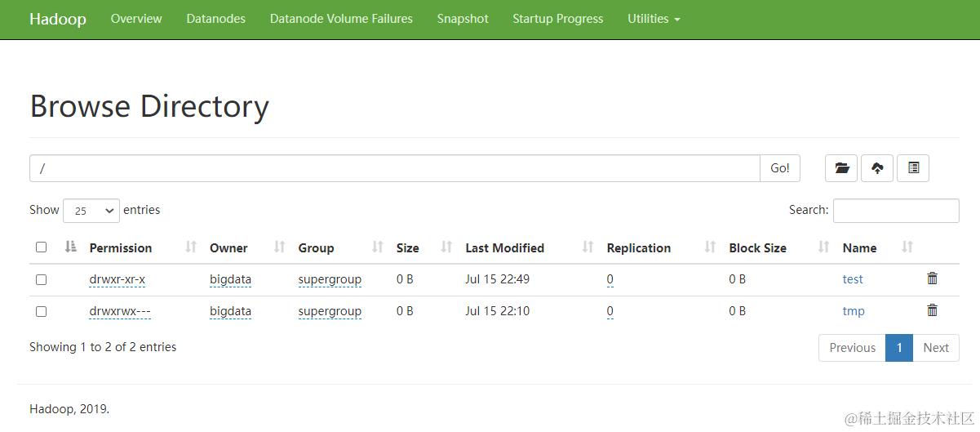Edit replication value 0 for test
The image size is (980, 432).
click(x=610, y=279)
